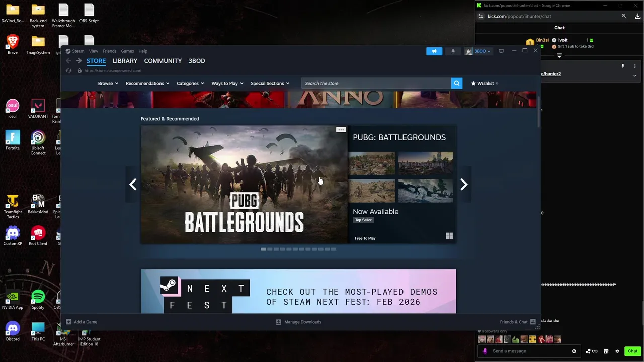Viewport: 644px width, 362px height.
Task: Click the bottom-right PUBG snow screenshot thumbnail
Action: (x=426, y=191)
